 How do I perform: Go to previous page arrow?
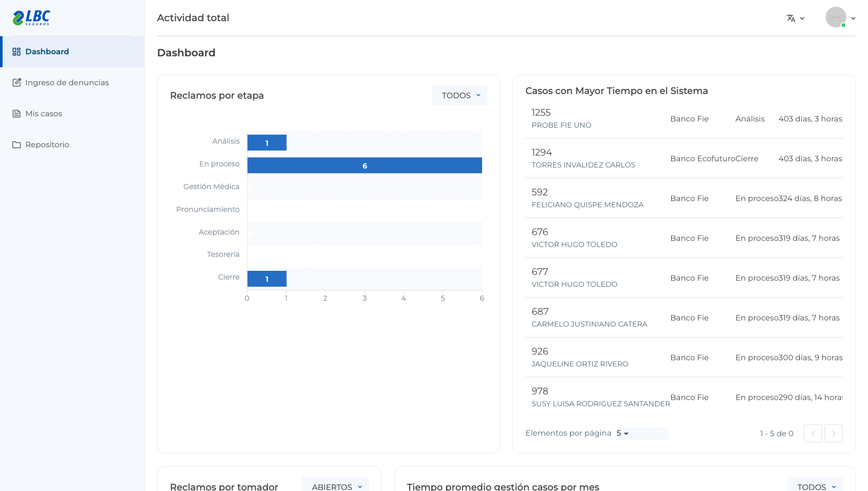[813, 434]
